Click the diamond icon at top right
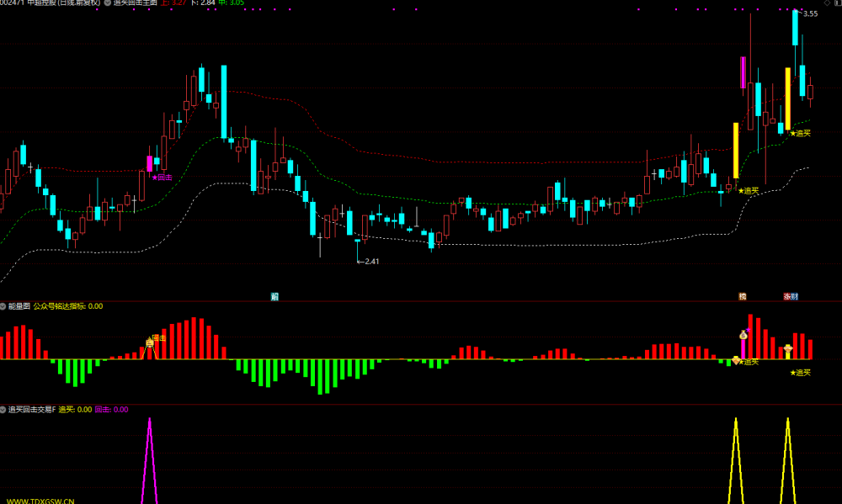This screenshot has width=842, height=504. coord(827,3)
